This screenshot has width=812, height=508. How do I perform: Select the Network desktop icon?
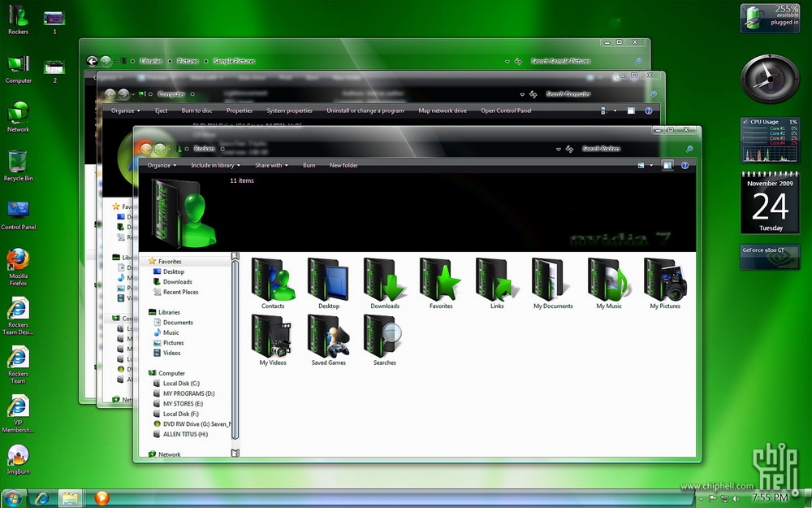18,117
